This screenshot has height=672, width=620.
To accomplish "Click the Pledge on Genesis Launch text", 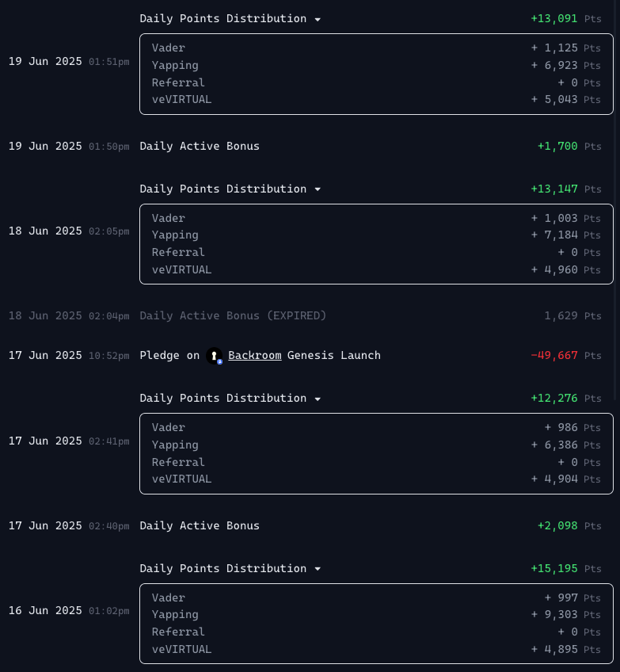I will pos(261,356).
